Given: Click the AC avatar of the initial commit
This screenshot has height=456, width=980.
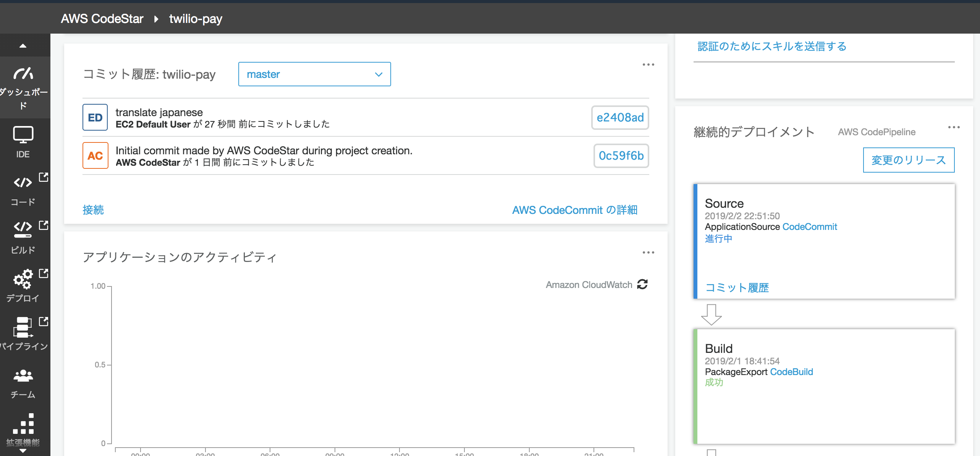Looking at the screenshot, I should pos(95,155).
